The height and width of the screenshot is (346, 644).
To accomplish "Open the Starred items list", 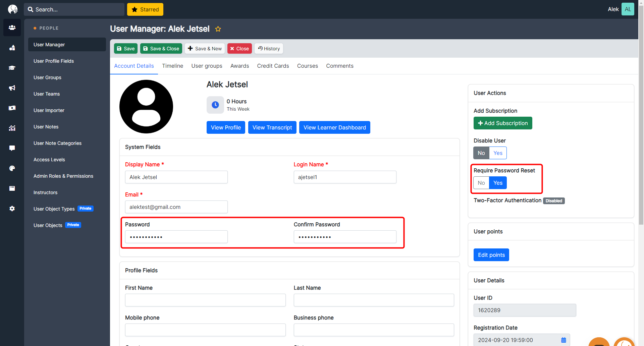I will pyautogui.click(x=145, y=9).
